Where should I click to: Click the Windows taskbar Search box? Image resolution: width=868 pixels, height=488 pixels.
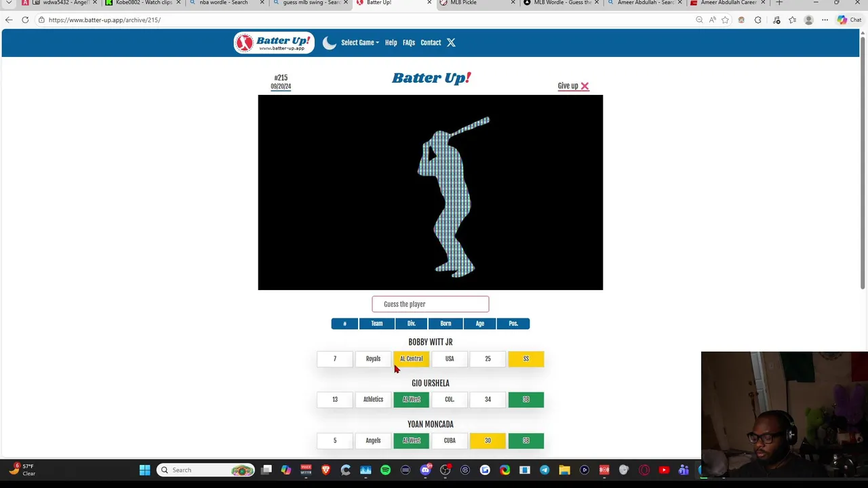pyautogui.click(x=205, y=470)
